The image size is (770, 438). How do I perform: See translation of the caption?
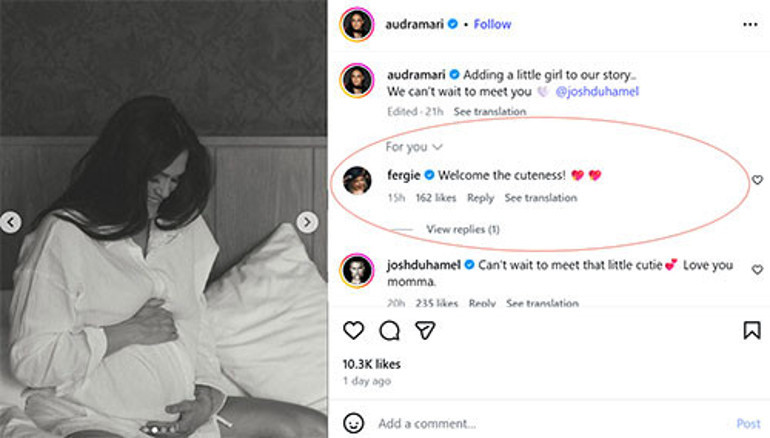pyautogui.click(x=489, y=112)
